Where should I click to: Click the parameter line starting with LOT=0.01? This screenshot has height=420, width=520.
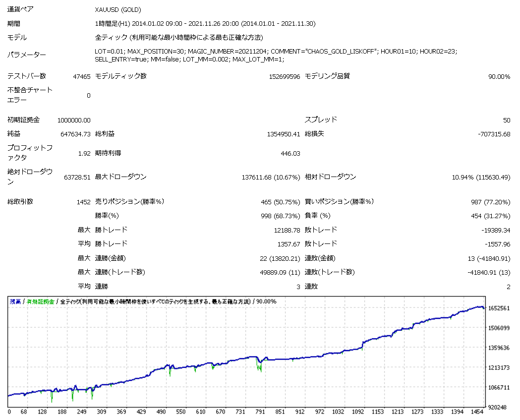pyautogui.click(x=276, y=51)
